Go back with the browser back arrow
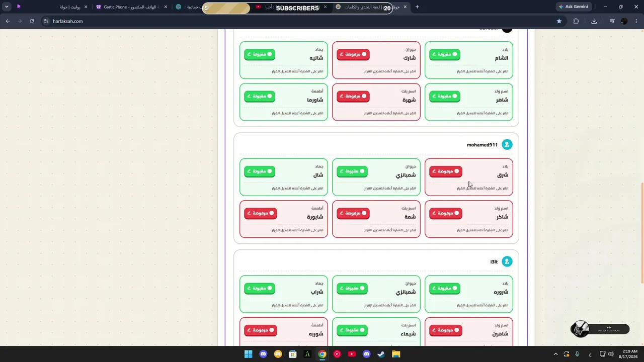Image resolution: width=644 pixels, height=362 pixels. 8,21
